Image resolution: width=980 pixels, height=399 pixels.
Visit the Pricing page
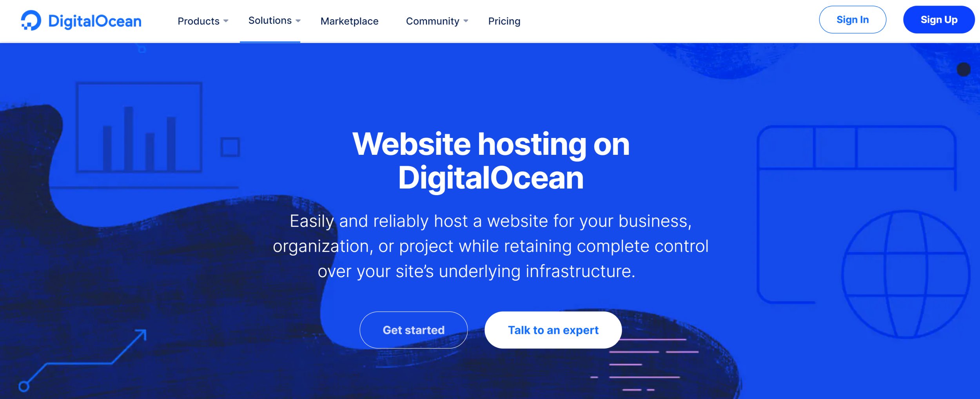click(504, 21)
